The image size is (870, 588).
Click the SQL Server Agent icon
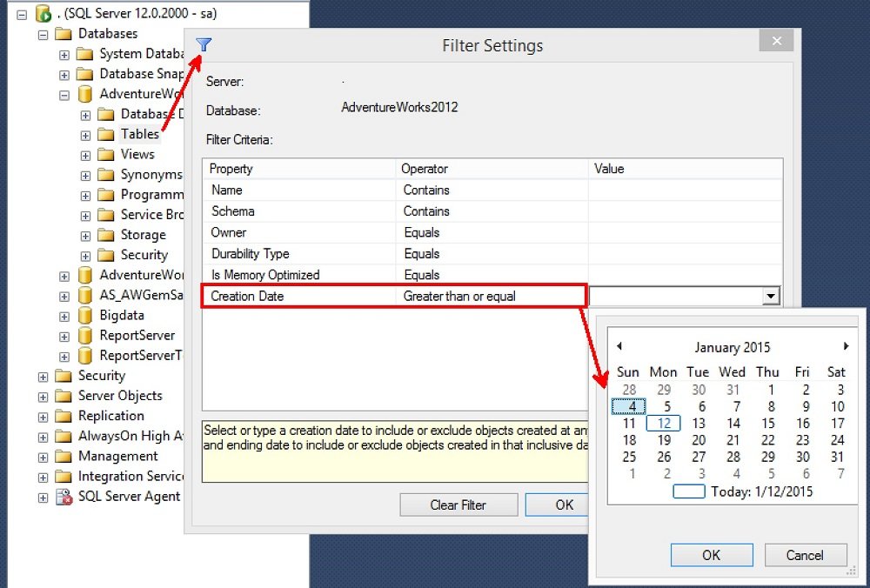coord(64,497)
